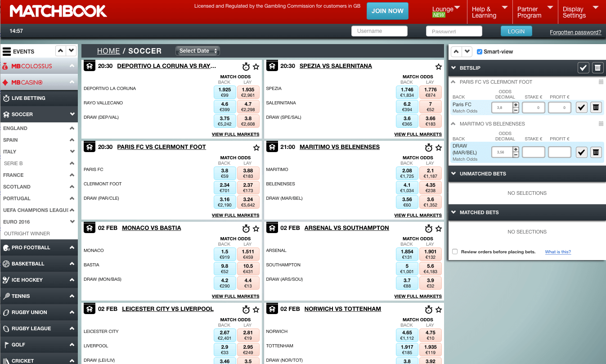Delete the Paris FC bet
Image resolution: width=606 pixels, height=364 pixels.
coord(596,108)
